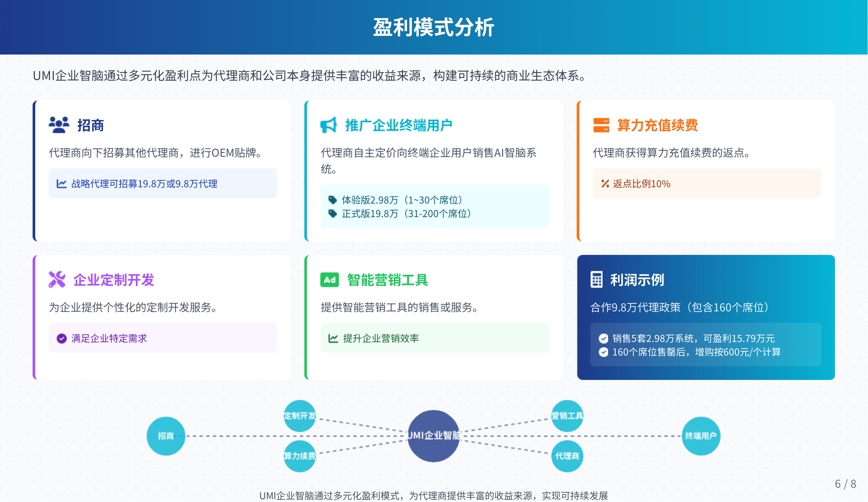Click the 算力充值续费 heading
This screenshot has height=502, width=868.
coord(657,125)
